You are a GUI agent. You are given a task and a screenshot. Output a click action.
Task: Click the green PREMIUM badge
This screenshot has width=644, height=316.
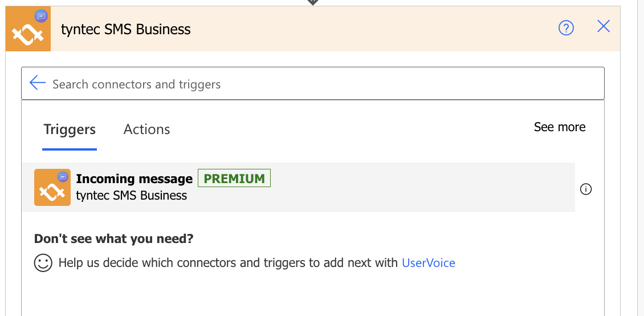tap(234, 179)
